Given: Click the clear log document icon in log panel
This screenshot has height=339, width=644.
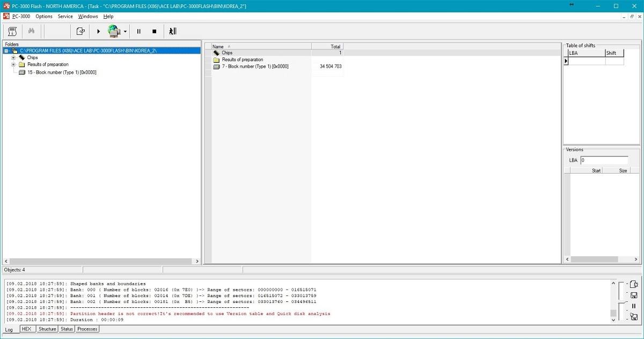Looking at the screenshot, I should click(634, 285).
